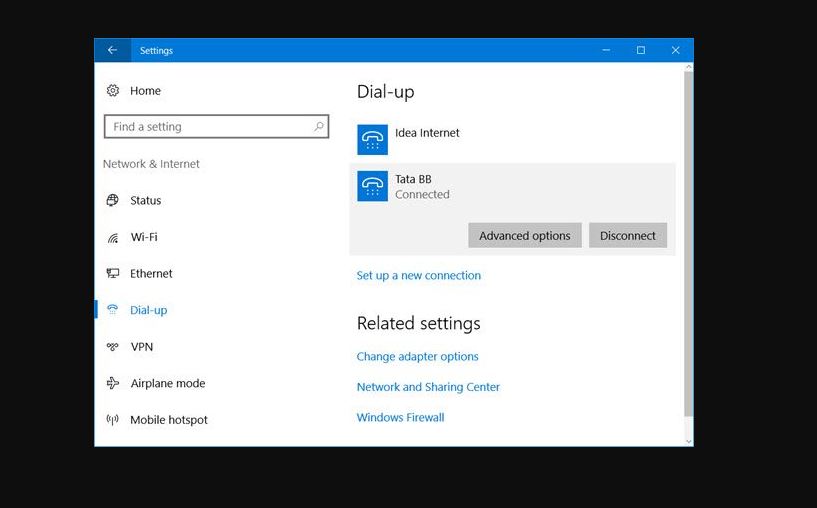Click the back arrow in Settings title bar
Screen dimensions: 817x508
pos(112,50)
